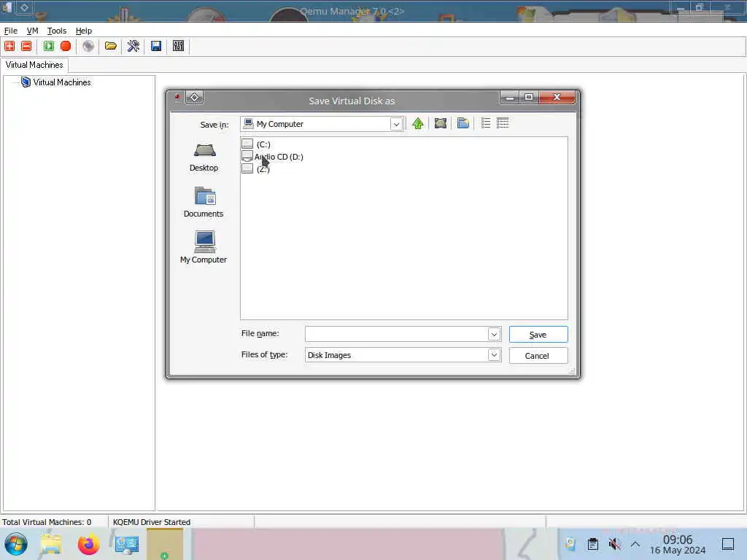The width and height of the screenshot is (747, 560).
Task: Open the Save in location dropdown
Action: tap(396, 124)
